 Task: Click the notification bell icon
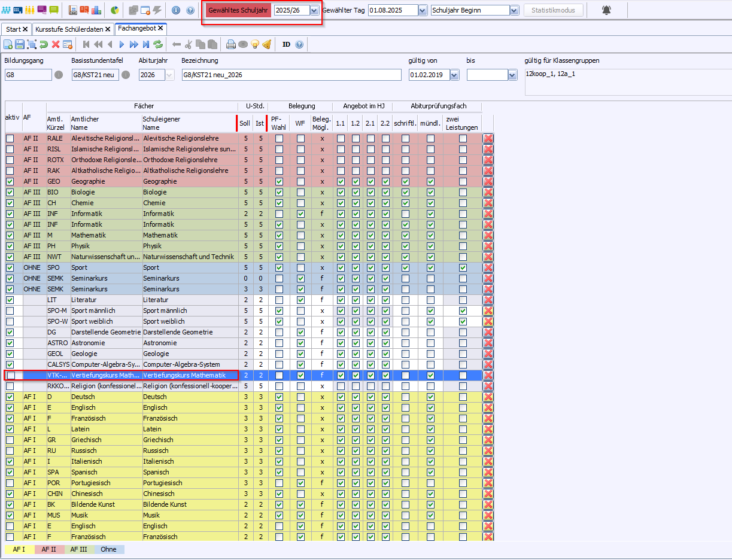click(606, 10)
